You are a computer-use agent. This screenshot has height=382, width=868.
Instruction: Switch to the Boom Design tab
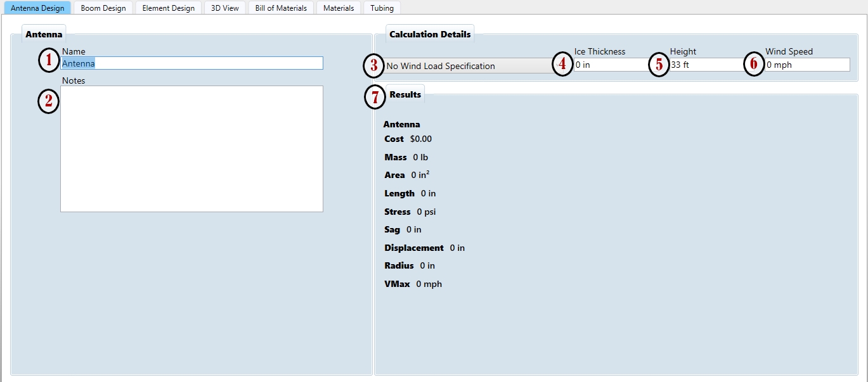[103, 8]
